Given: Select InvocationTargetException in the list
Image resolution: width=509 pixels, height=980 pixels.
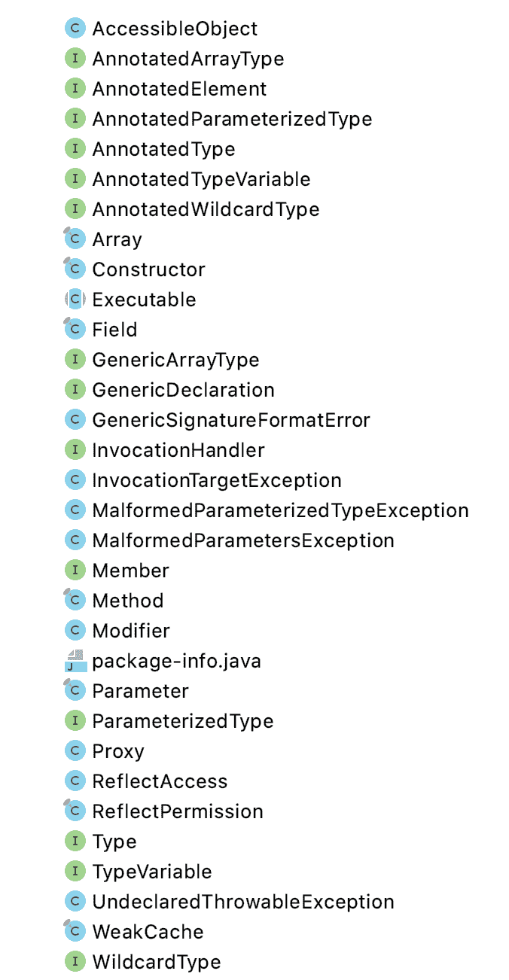Looking at the screenshot, I should tap(216, 480).
